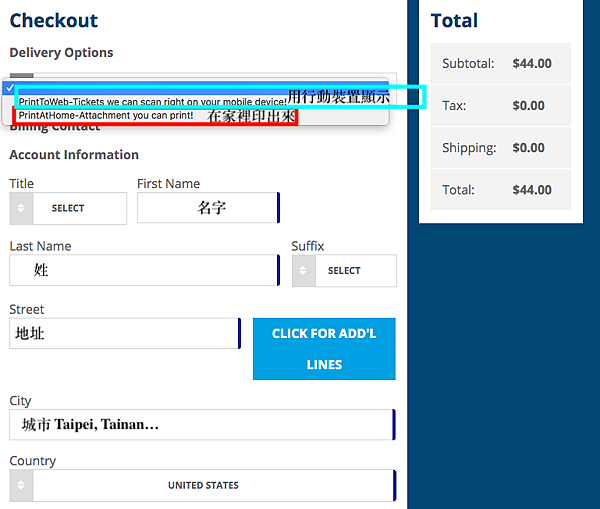The image size is (600, 509).
Task: Click the First Name input field
Action: point(207,208)
